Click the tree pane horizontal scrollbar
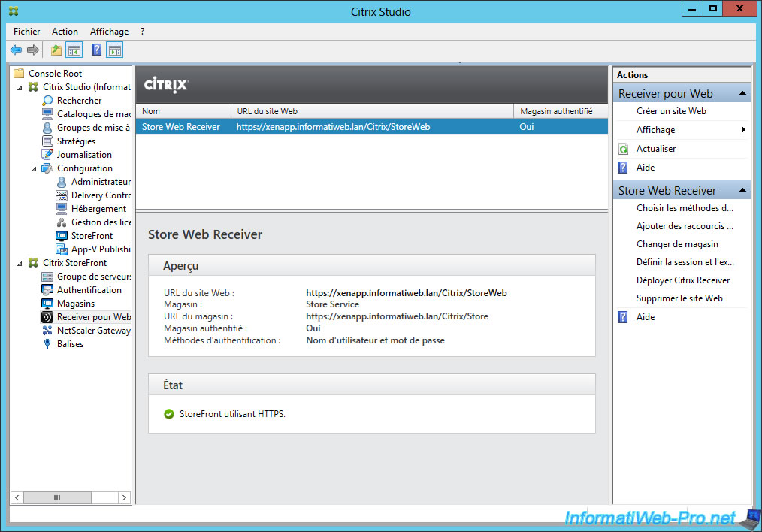This screenshot has height=532, width=762. pyautogui.click(x=56, y=498)
